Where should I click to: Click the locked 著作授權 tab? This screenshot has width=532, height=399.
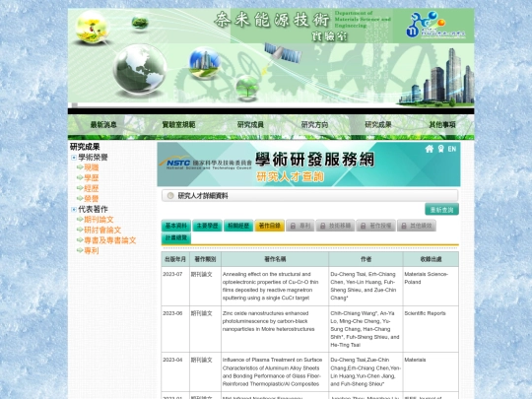pos(376,226)
